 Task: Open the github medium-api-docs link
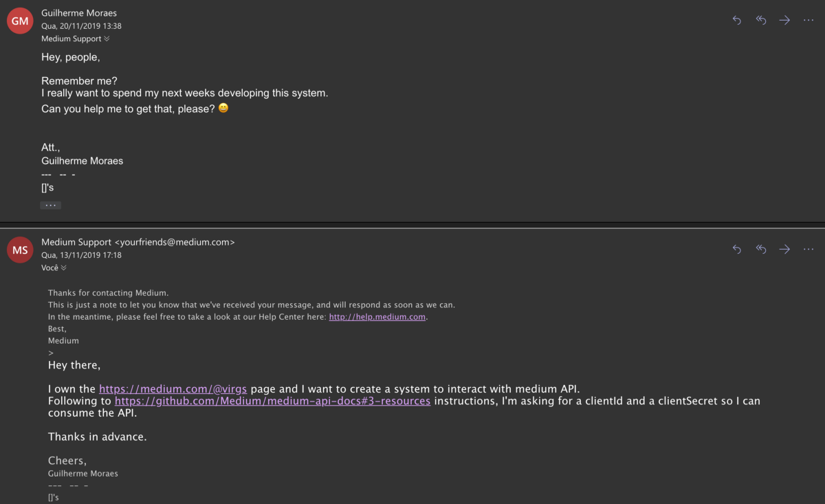coord(272,401)
